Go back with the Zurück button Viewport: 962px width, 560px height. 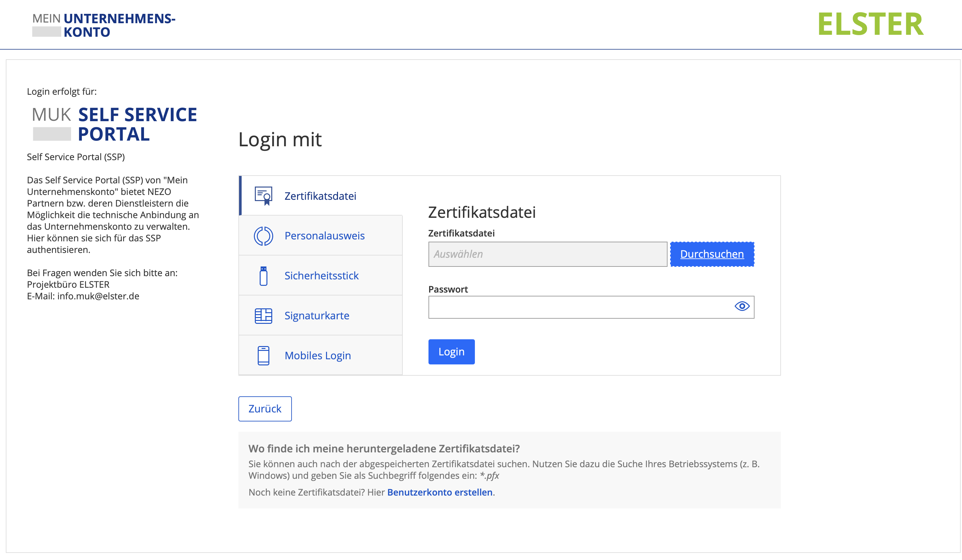[x=265, y=409]
